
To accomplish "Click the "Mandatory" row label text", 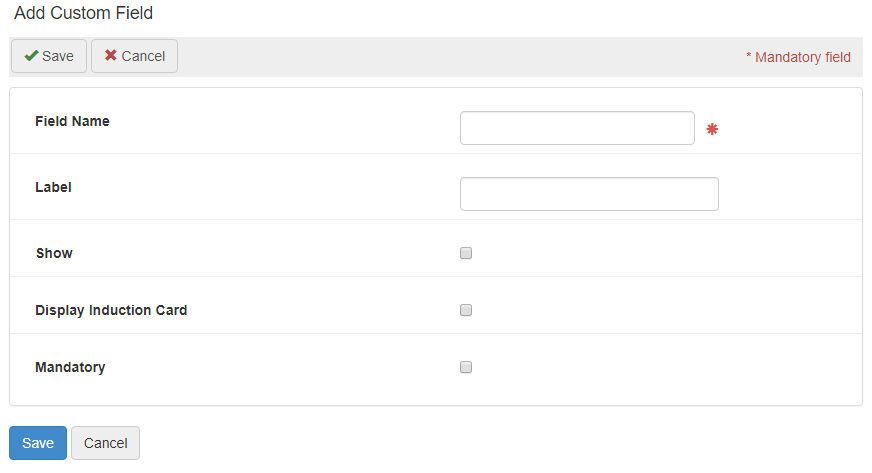I will tap(70, 367).
